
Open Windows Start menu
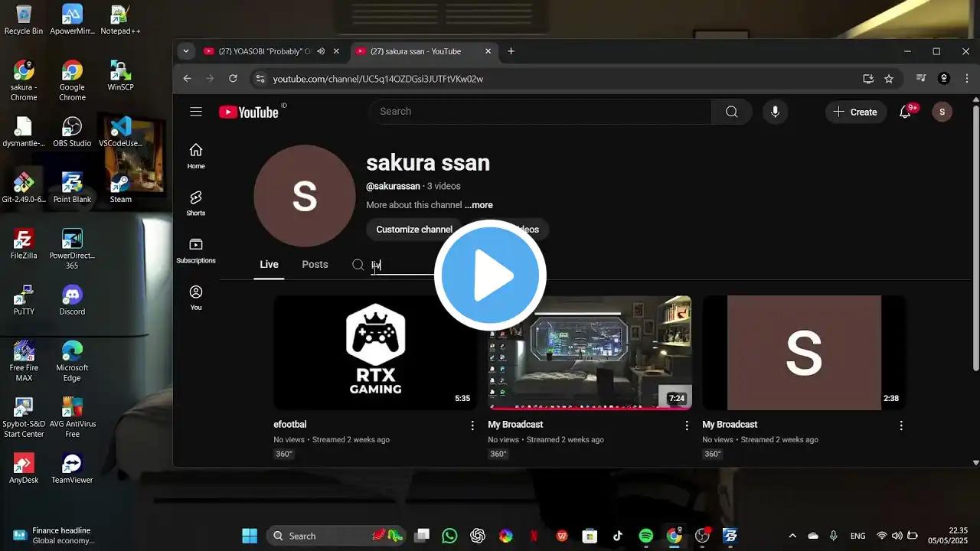point(250,536)
